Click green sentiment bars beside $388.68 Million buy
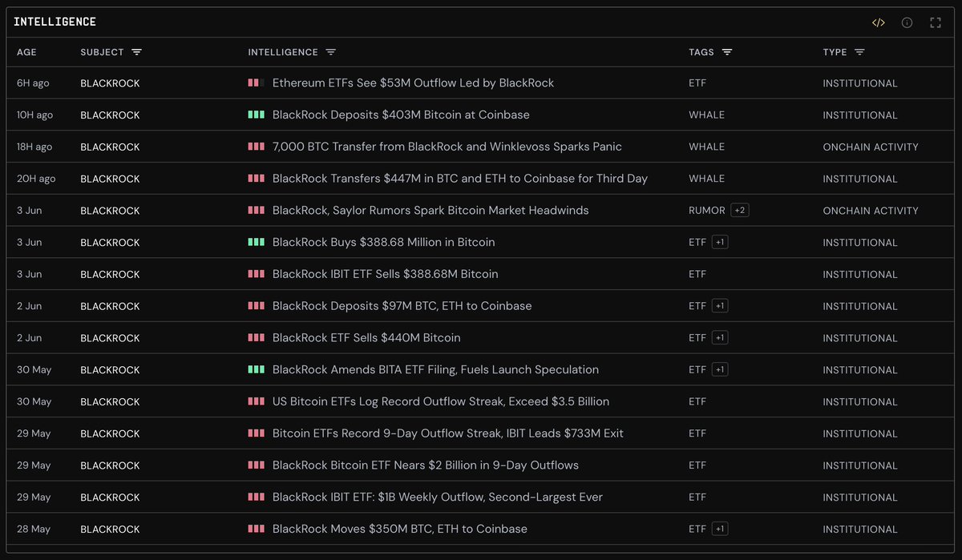 tap(256, 242)
